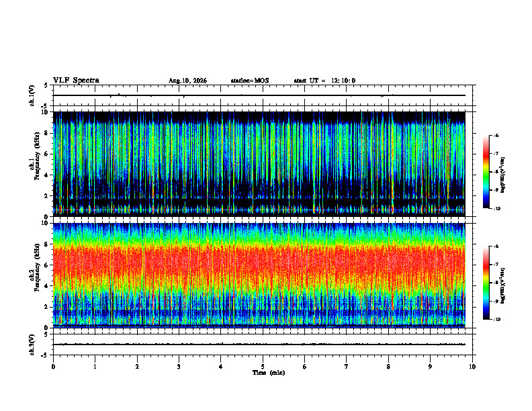Click the 0 minute tick label
532x411 pixels.
pyautogui.click(x=53, y=367)
